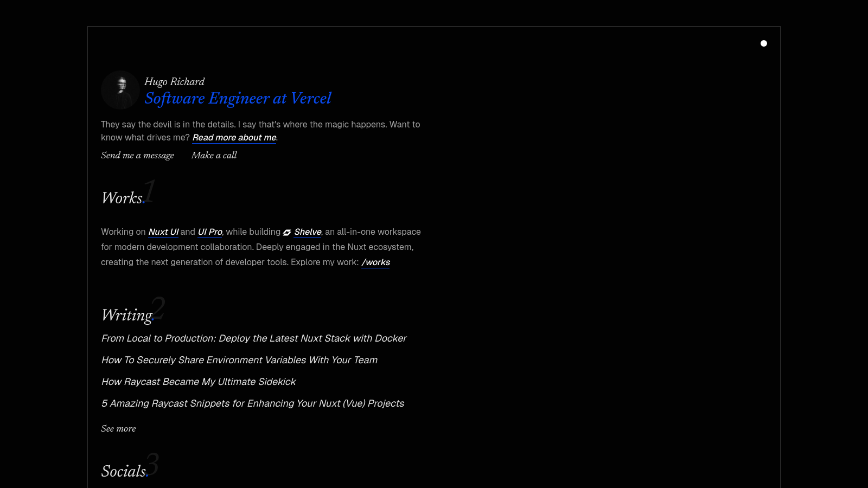The height and width of the screenshot is (488, 868).
Task: Visit the Shelve text link
Action: [308, 232]
